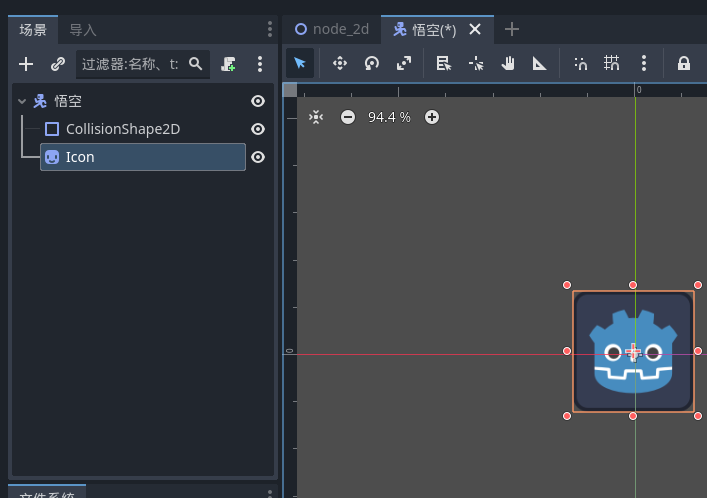Attach a script using the script icon
The height and width of the screenshot is (498, 707).
coord(229,64)
